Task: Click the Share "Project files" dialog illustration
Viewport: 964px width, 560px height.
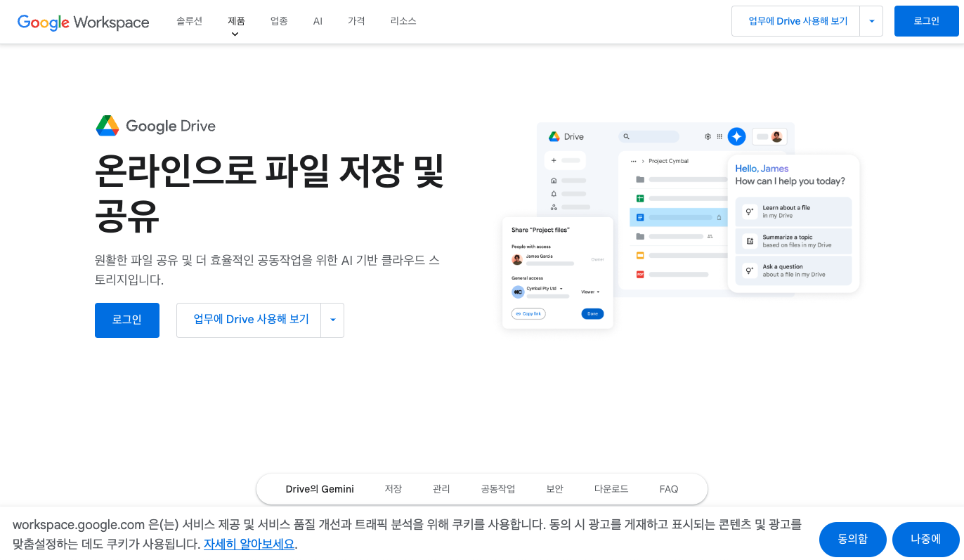Action: point(558,273)
